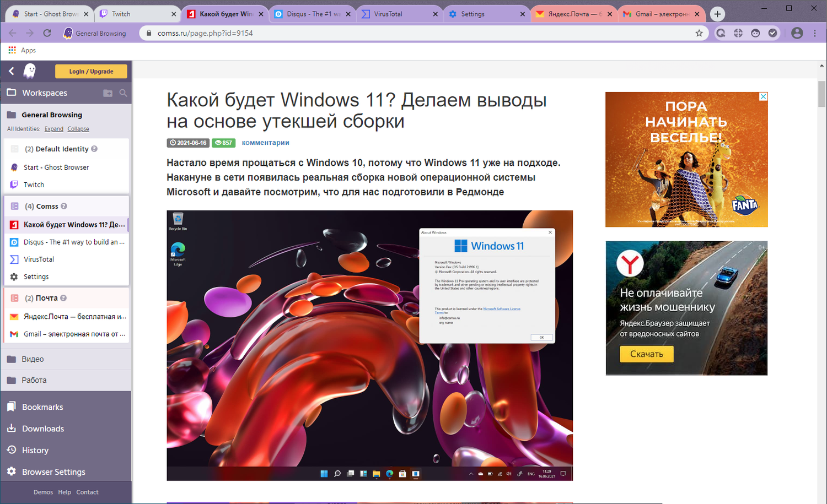Open help for Почта identity
The height and width of the screenshot is (504, 827).
63,298
